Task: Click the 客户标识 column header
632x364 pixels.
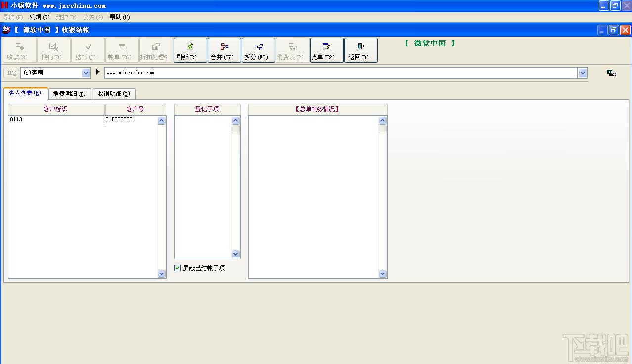Action: pyautogui.click(x=56, y=109)
